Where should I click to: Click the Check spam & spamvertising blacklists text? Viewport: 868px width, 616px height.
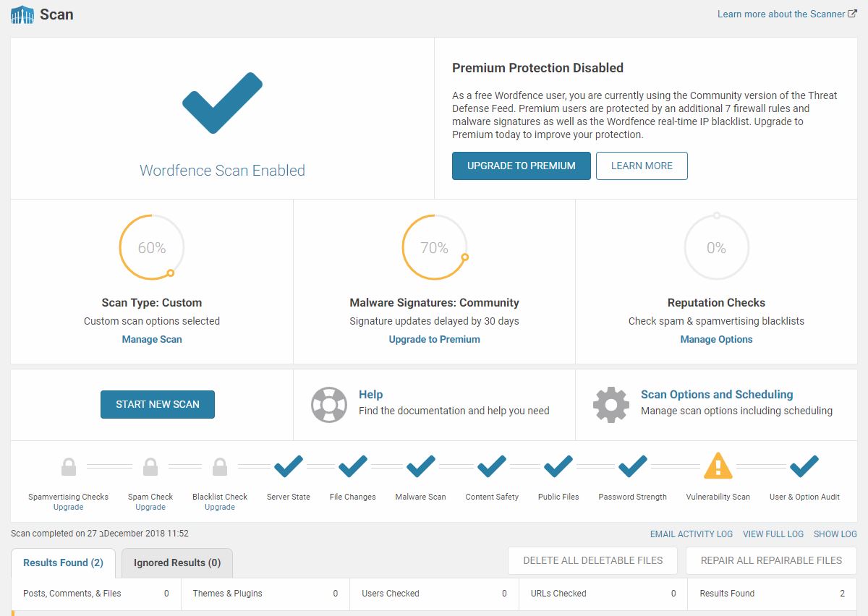click(x=717, y=321)
